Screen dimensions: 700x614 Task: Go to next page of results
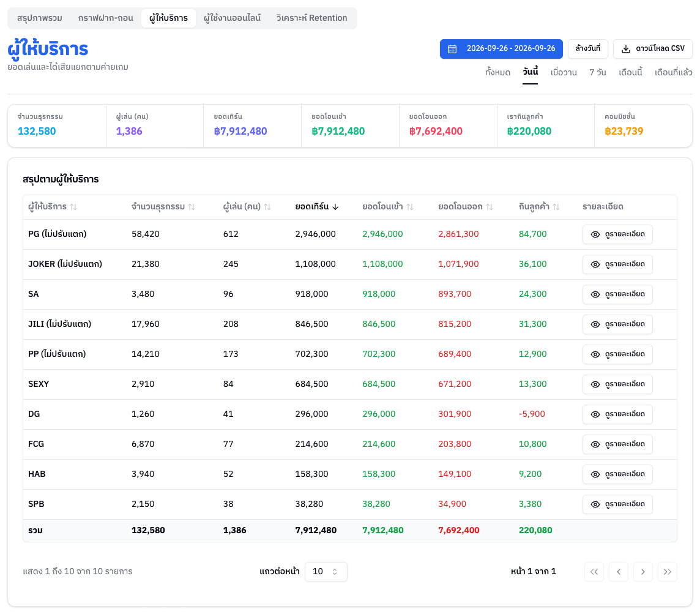(643, 572)
